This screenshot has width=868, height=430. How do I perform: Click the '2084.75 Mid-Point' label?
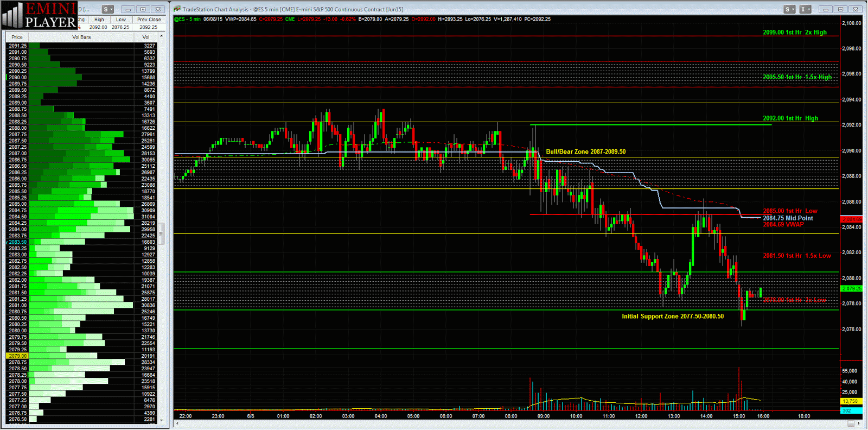[x=788, y=218]
